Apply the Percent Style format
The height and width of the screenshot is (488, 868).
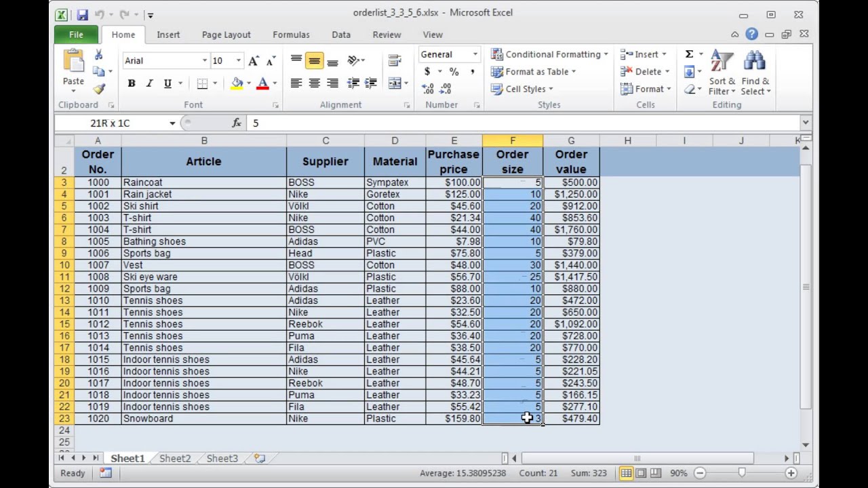pos(454,71)
